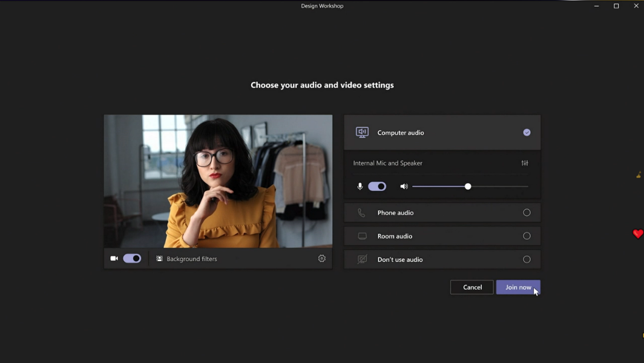Click the camera icon below preview

(x=114, y=259)
